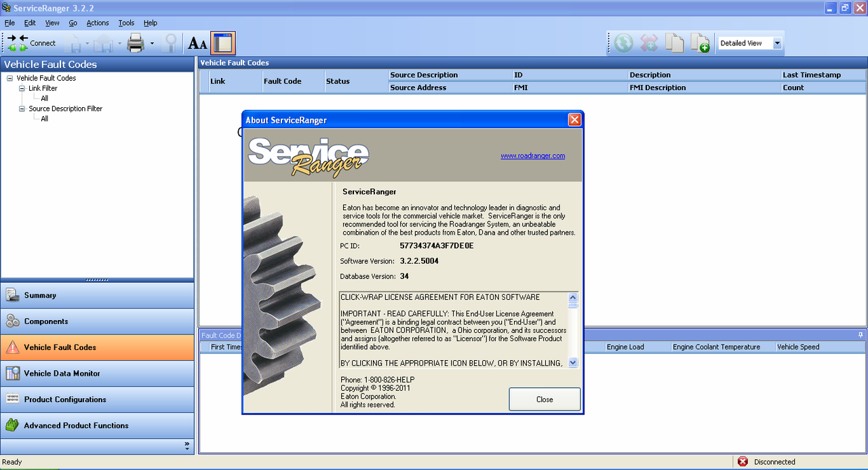Click the PC ID value 57734374A3F7DE0E
The image size is (868, 470).
click(437, 246)
